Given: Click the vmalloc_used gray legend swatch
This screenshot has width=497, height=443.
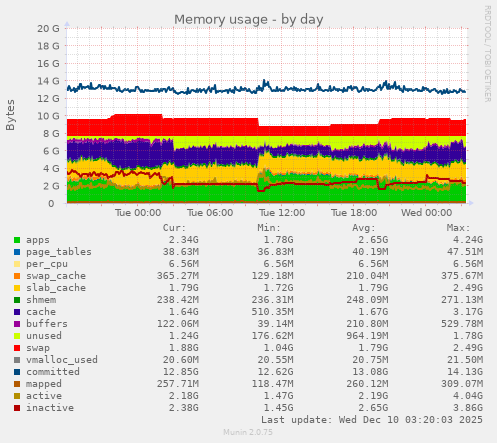Looking at the screenshot, I should click(x=17, y=360).
